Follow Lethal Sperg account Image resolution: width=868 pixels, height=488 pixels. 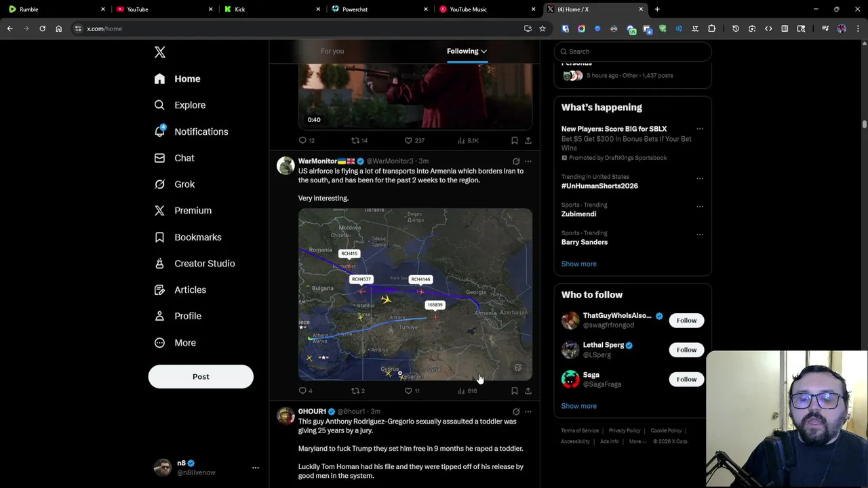coord(686,350)
